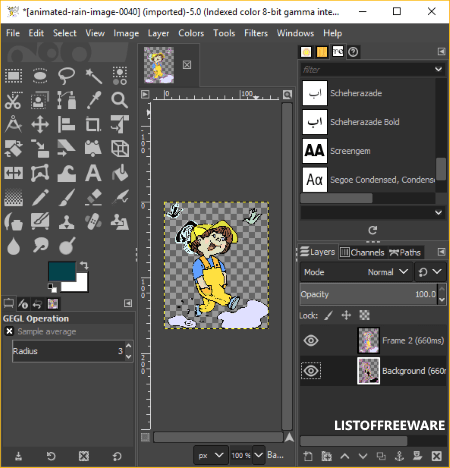This screenshot has width=450, height=468.
Task: Open the layer Mode dropdown
Action: (x=356, y=272)
